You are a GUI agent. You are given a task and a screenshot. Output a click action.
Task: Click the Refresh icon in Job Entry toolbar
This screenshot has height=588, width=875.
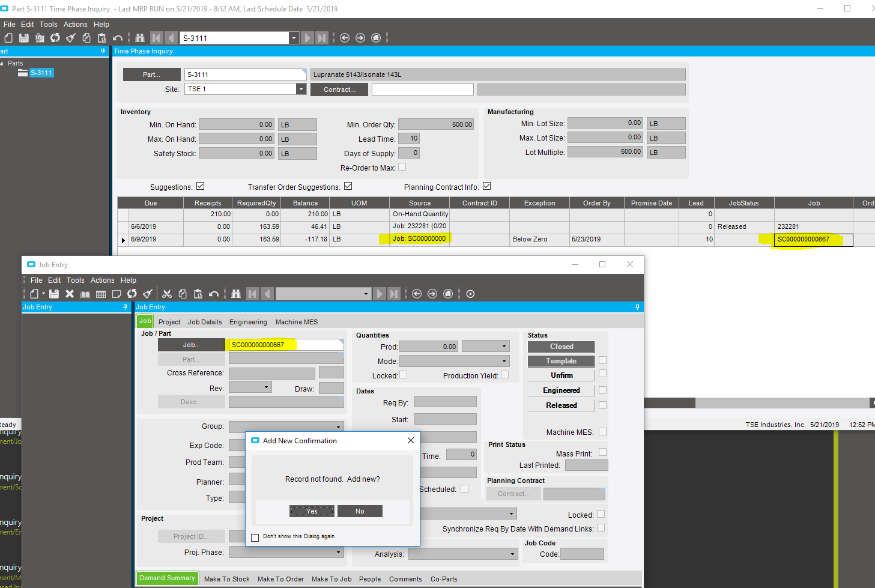click(x=132, y=294)
